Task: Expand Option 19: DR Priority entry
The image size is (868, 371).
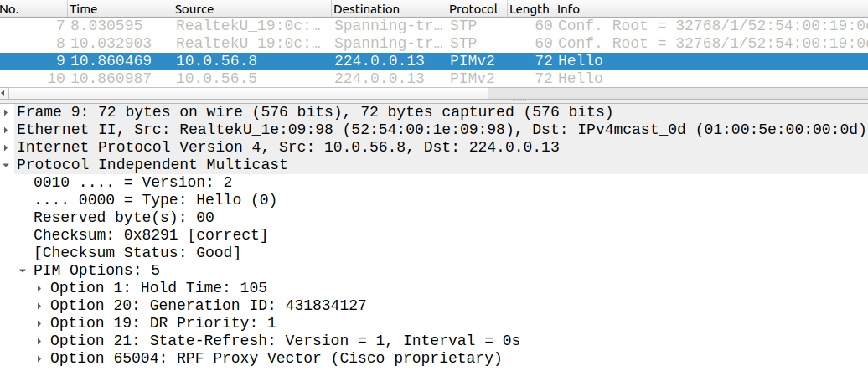Action: (40, 323)
